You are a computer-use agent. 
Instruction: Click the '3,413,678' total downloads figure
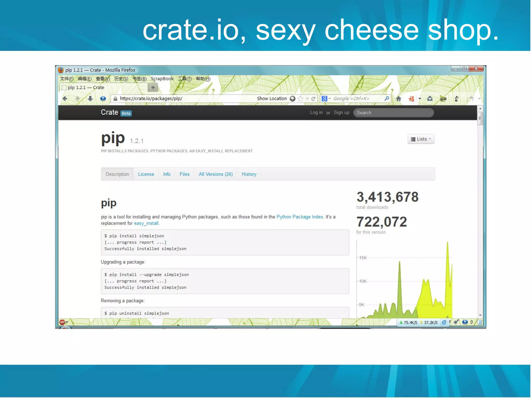point(387,197)
